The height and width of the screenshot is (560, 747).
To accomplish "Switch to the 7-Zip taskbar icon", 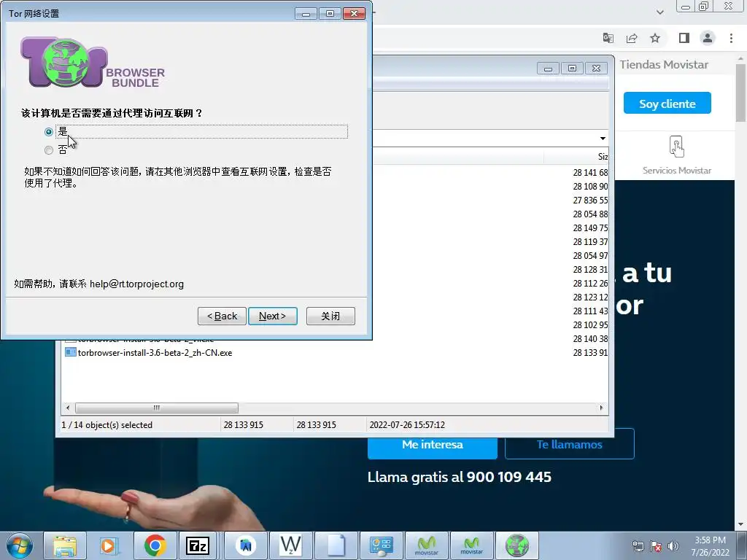I will tap(197, 545).
